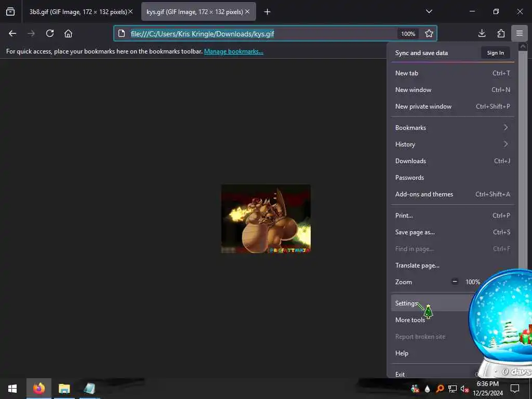
Task: Open the notepad app in taskbar
Action: point(89,389)
